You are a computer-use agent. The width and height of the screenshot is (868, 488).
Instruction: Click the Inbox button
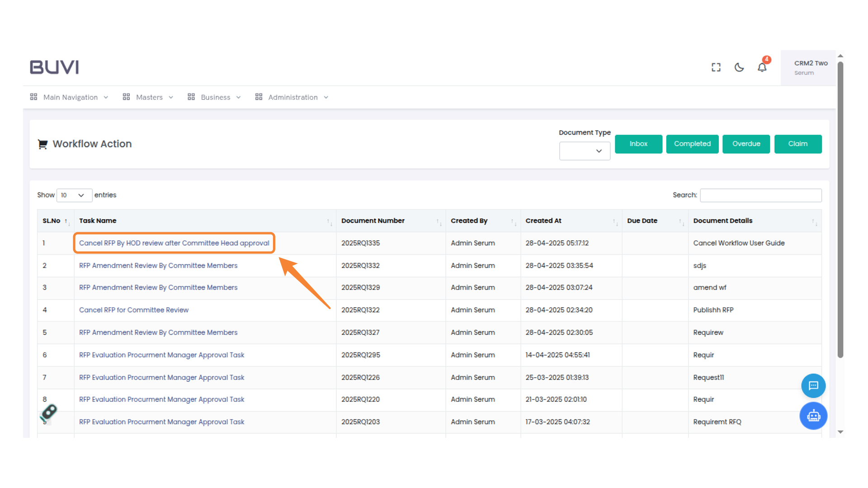point(638,144)
